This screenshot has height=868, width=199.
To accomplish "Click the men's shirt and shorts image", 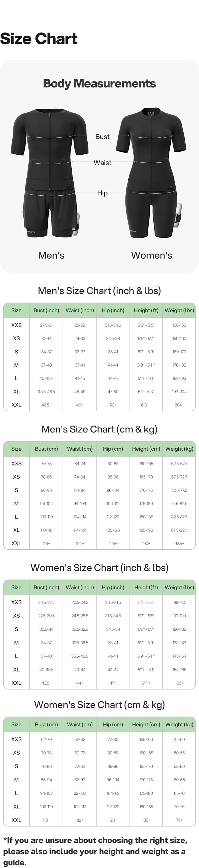I will coord(50,172).
